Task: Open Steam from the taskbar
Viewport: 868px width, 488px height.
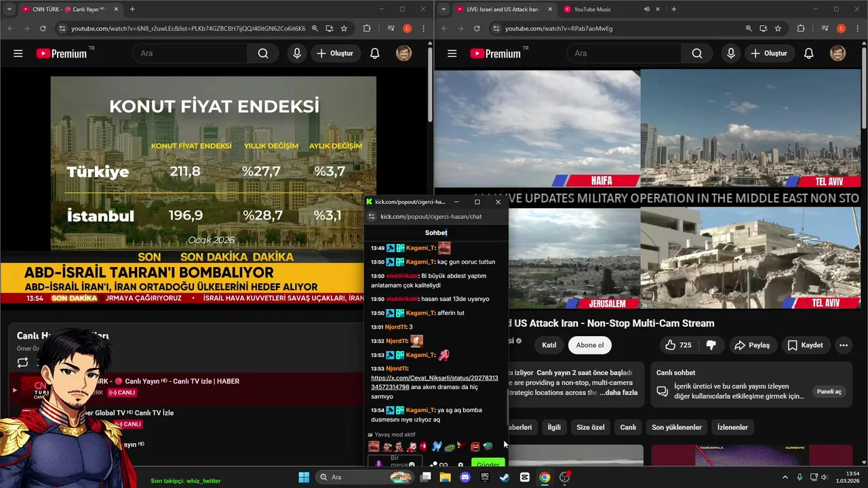Action: (x=505, y=477)
